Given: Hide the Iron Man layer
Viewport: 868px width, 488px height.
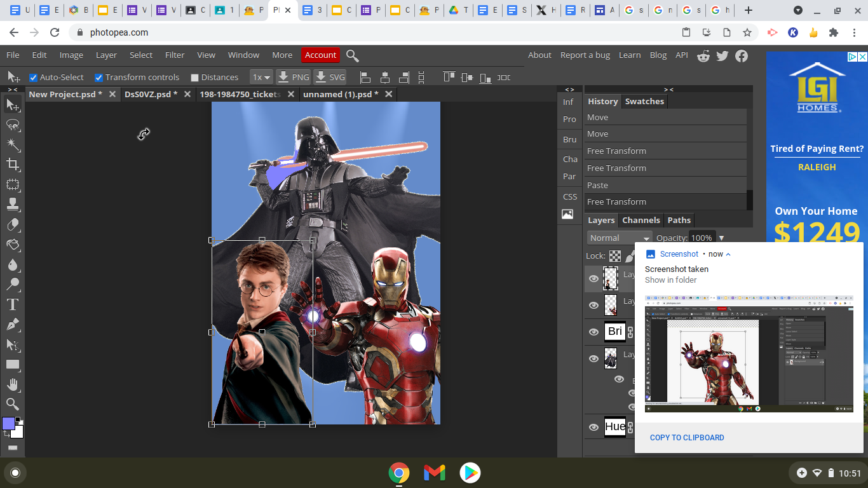Looking at the screenshot, I should pos(593,305).
